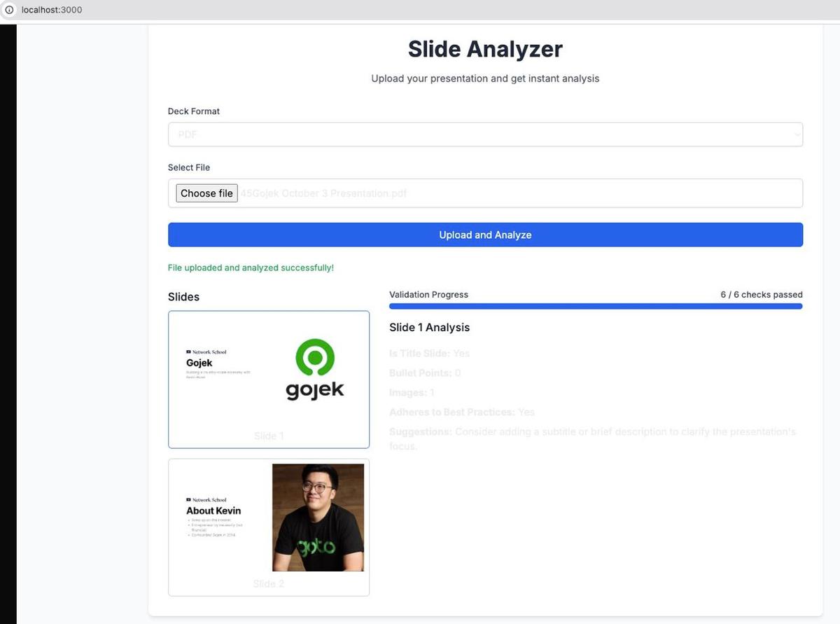Image resolution: width=840 pixels, height=624 pixels.
Task: Click the 6 / 6 checks passed label
Action: tap(762, 294)
